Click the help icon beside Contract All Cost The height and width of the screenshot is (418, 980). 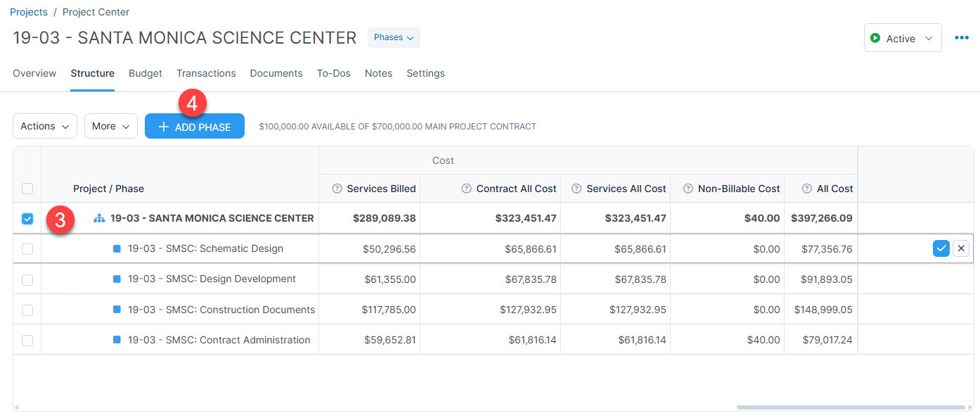tap(465, 189)
